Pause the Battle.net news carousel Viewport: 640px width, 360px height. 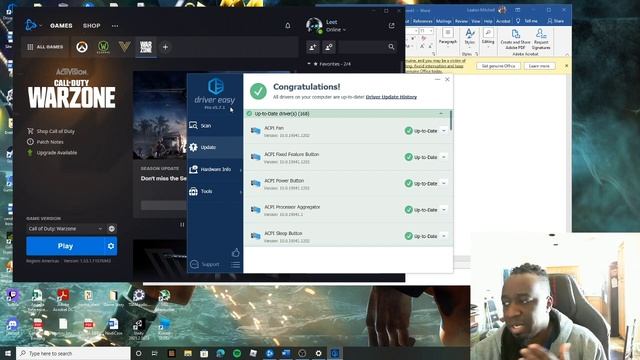[182, 224]
